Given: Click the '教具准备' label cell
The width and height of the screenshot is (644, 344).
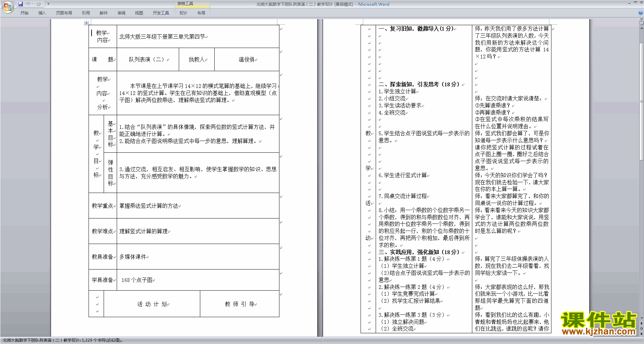Looking at the screenshot, I should click(x=103, y=257).
